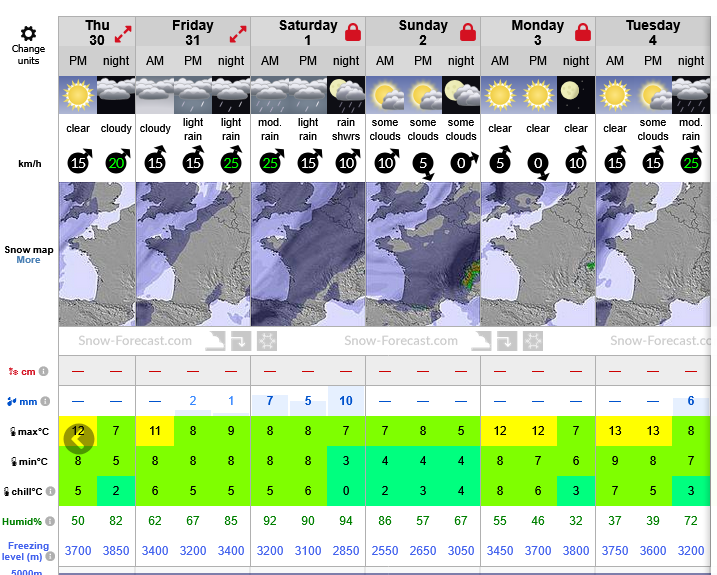Select the Monday 3 day header
This screenshot has width=717, height=575.
[538, 32]
